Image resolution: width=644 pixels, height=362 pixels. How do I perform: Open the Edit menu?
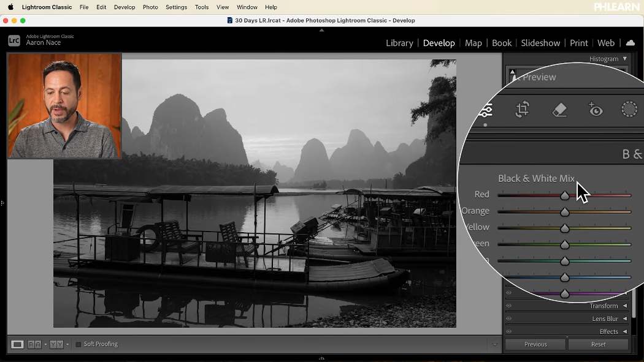tap(101, 7)
